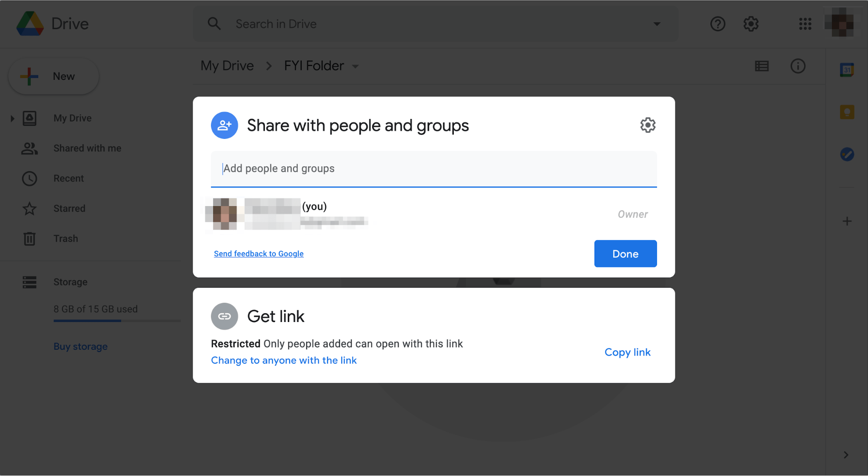The height and width of the screenshot is (476, 868).
Task: Switch to list layout view
Action: point(762,66)
